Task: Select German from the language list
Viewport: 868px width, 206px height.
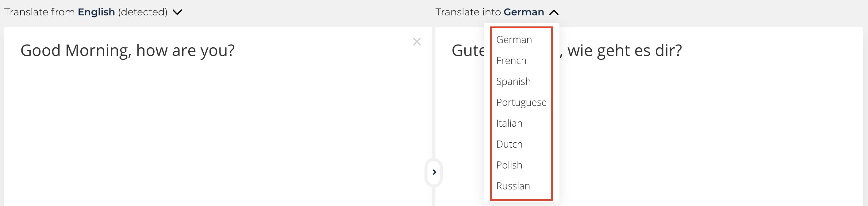Action: click(x=514, y=40)
